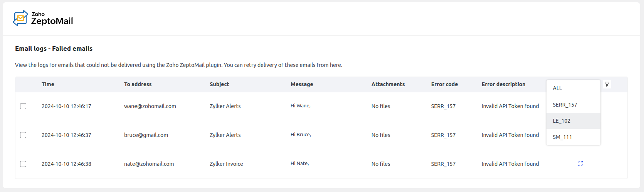Click the Zoho ZeptoMail logo icon
Screen dimensions: 644x192
click(20, 18)
